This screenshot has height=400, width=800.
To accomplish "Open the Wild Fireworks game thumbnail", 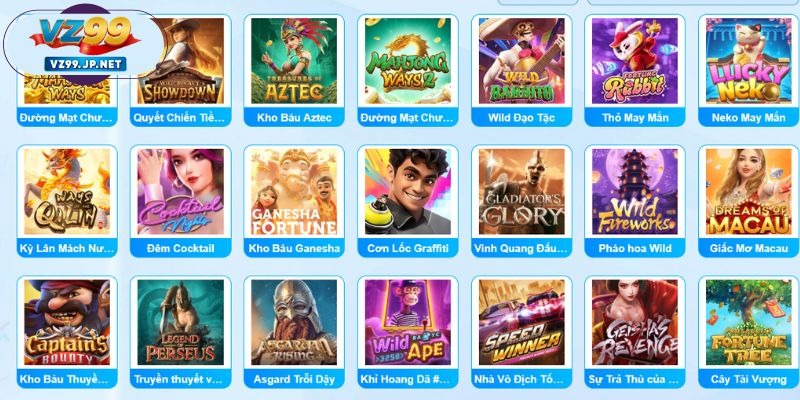I will [635, 192].
